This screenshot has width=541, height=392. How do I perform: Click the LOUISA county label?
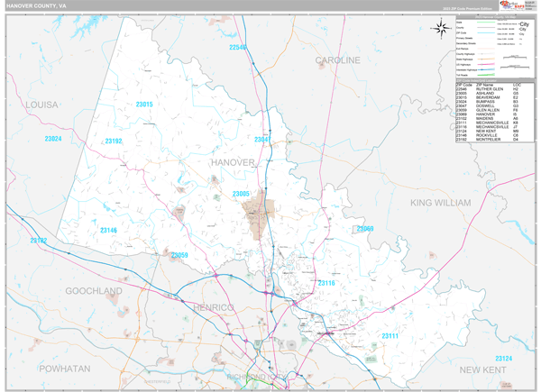point(41,105)
